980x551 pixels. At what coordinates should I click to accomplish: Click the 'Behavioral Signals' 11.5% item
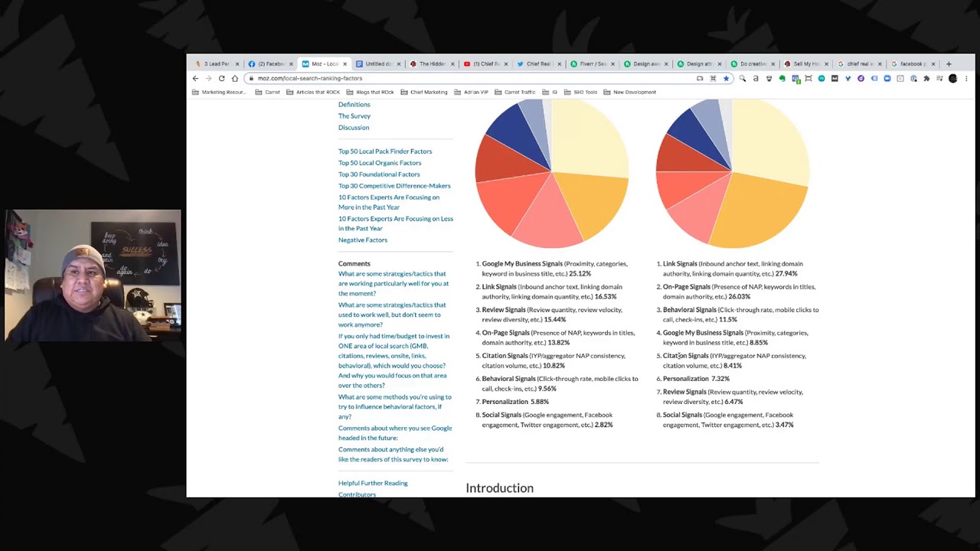coord(738,315)
